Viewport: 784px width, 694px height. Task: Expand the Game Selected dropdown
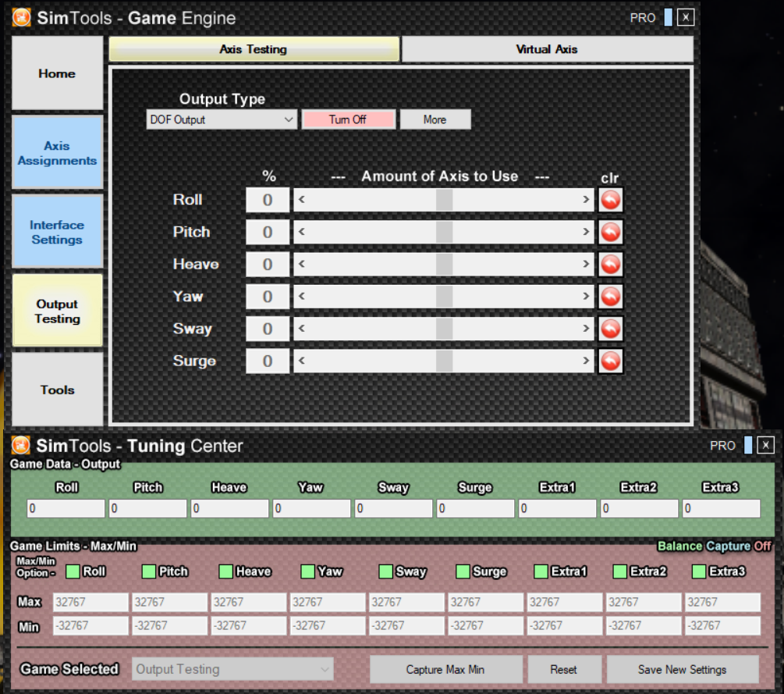[233, 669]
